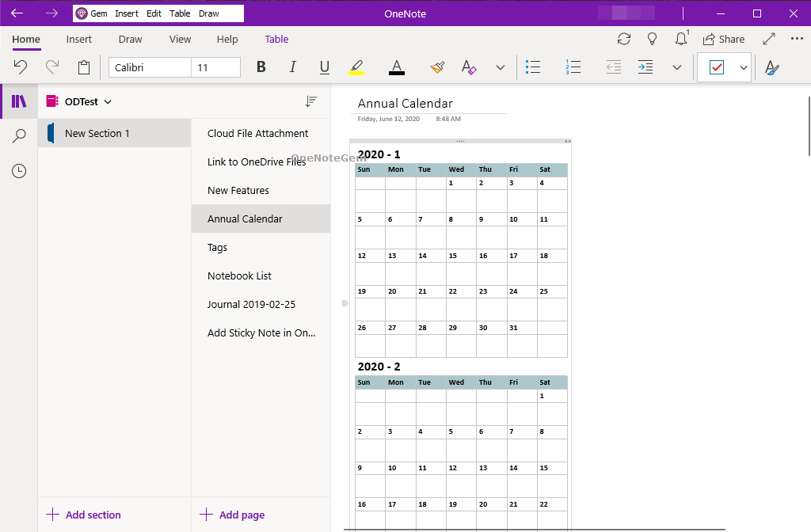811x532 pixels.
Task: Open the Gem add-in Draw menu
Action: click(x=209, y=13)
